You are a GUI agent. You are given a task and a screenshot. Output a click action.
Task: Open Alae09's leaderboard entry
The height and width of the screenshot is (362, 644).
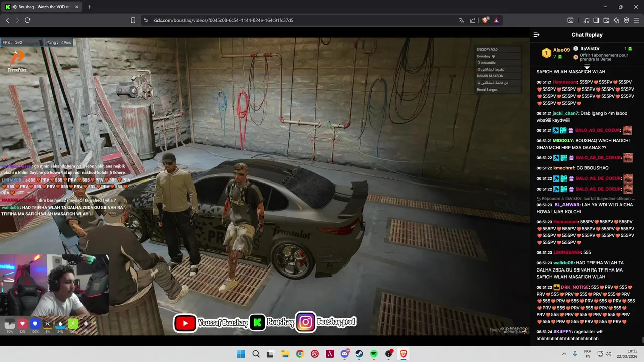[x=555, y=52]
